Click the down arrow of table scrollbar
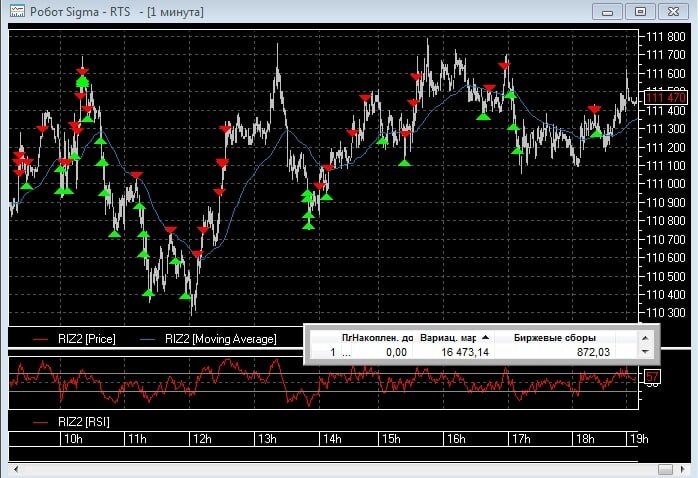The image size is (698, 478). pyautogui.click(x=645, y=352)
